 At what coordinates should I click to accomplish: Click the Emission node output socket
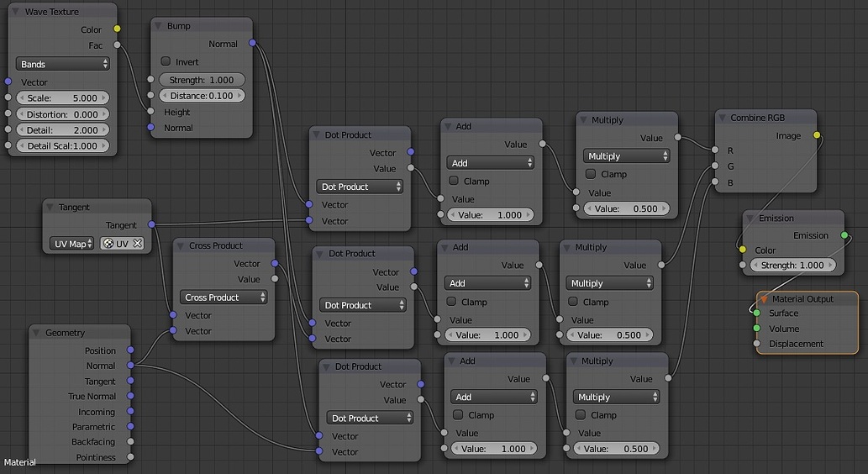tap(844, 235)
